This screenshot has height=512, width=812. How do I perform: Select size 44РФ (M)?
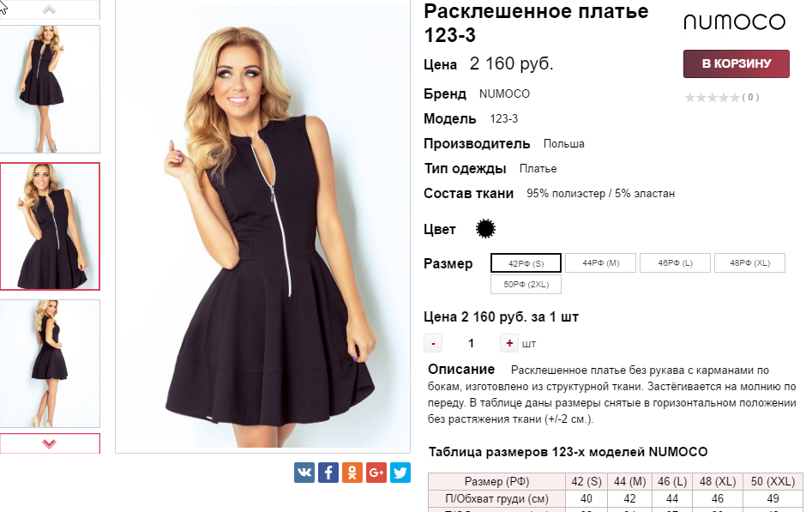tap(601, 262)
